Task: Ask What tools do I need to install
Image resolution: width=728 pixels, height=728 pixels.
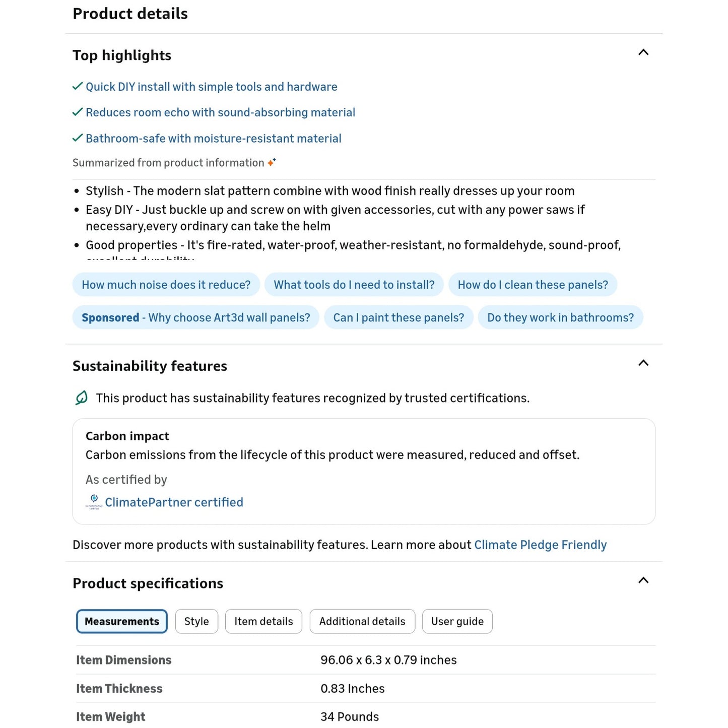Action: pyautogui.click(x=354, y=285)
